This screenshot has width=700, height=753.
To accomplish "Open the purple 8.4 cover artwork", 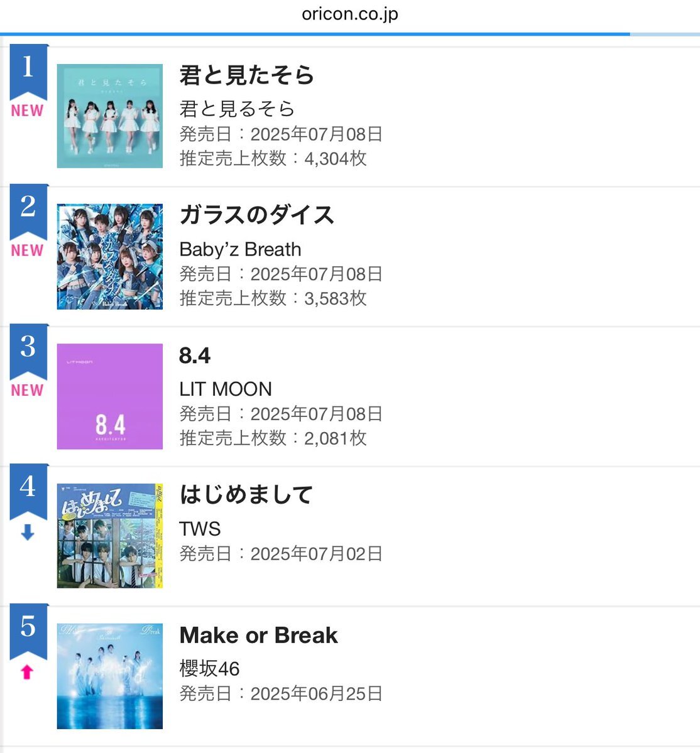I will coord(109,396).
